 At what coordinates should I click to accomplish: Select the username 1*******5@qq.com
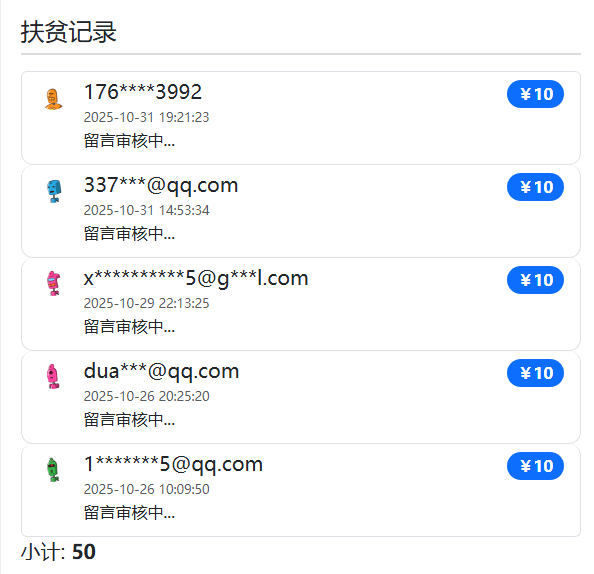click(173, 464)
